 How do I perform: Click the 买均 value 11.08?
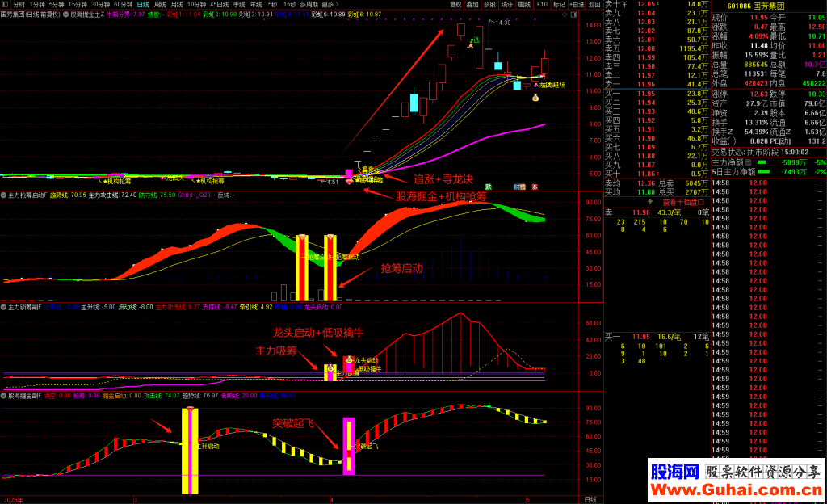click(645, 192)
